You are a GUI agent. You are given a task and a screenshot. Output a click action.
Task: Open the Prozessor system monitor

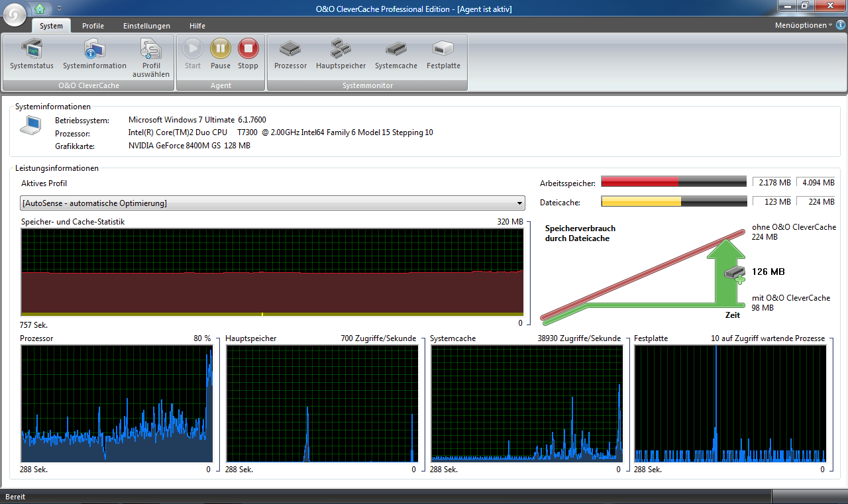(290, 54)
